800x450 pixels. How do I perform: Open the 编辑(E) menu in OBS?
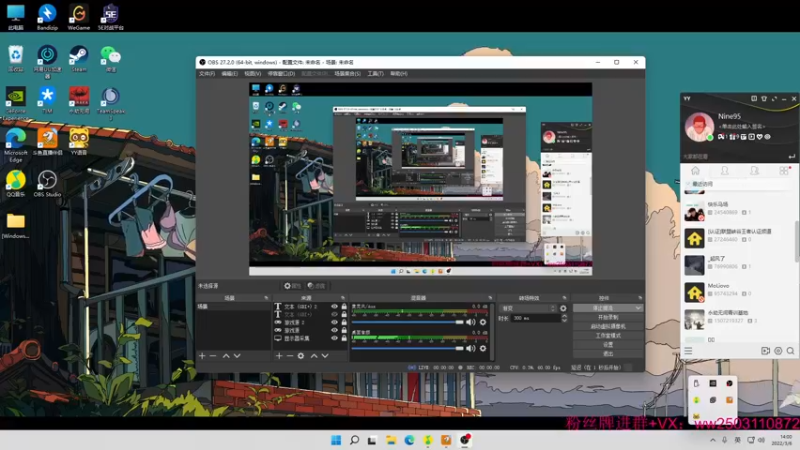click(x=230, y=73)
